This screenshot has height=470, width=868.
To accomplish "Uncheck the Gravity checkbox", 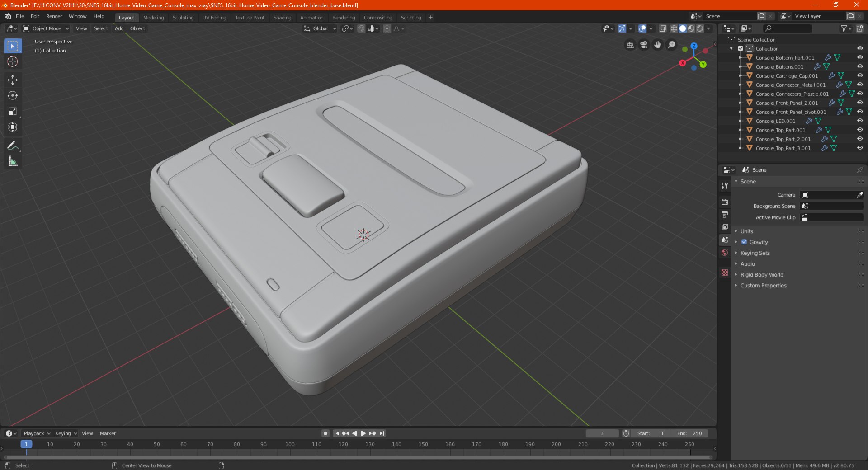I will [x=744, y=242].
